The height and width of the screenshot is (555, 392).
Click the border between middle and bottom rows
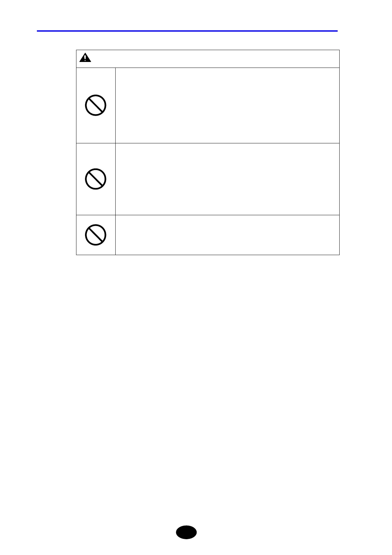(208, 215)
